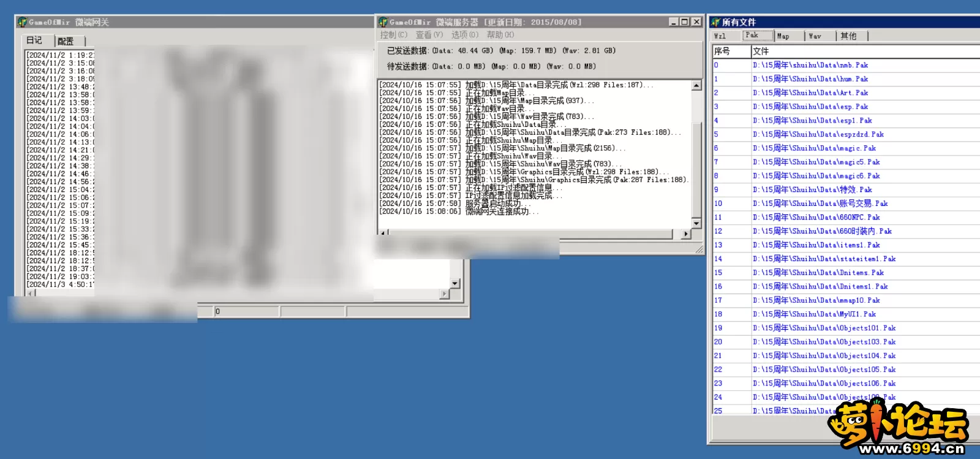Click 微端网关 lower pane scroll-right arrow
The height and width of the screenshot is (459, 980).
(x=445, y=294)
